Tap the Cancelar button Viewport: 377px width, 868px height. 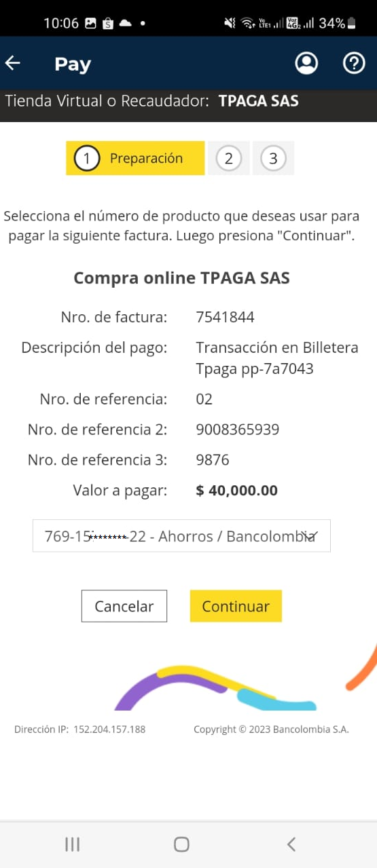pyautogui.click(x=124, y=606)
